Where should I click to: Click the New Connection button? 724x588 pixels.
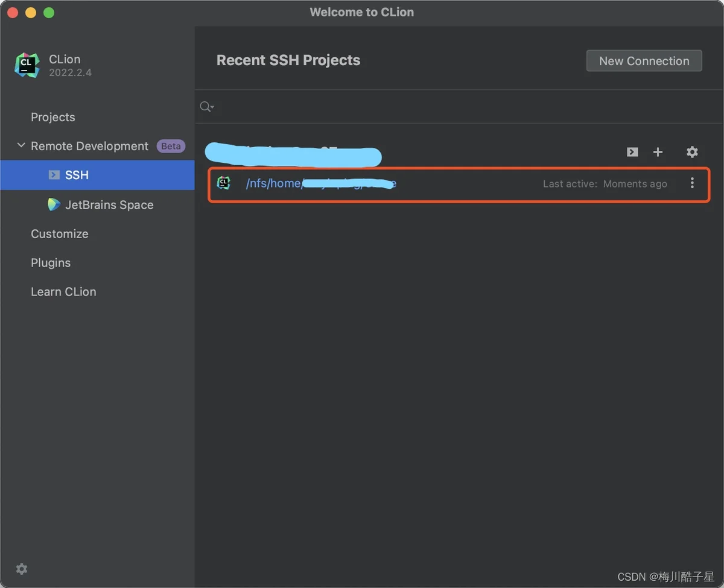644,61
